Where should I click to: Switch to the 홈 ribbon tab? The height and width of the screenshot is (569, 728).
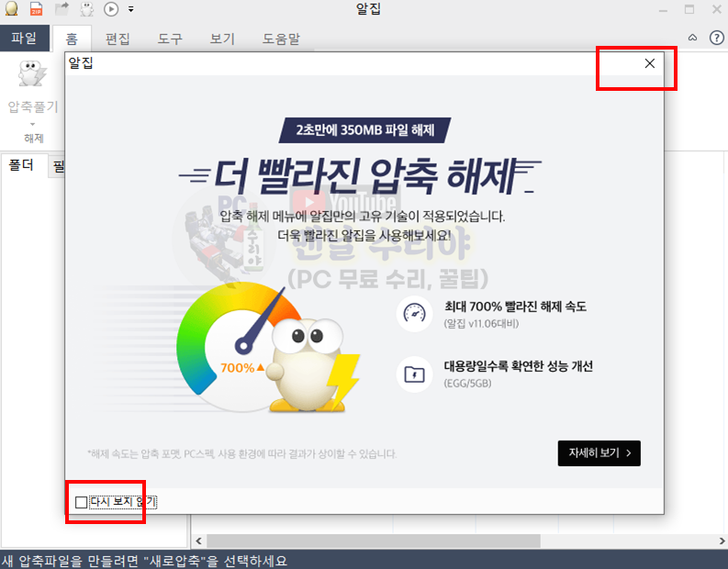click(x=72, y=39)
